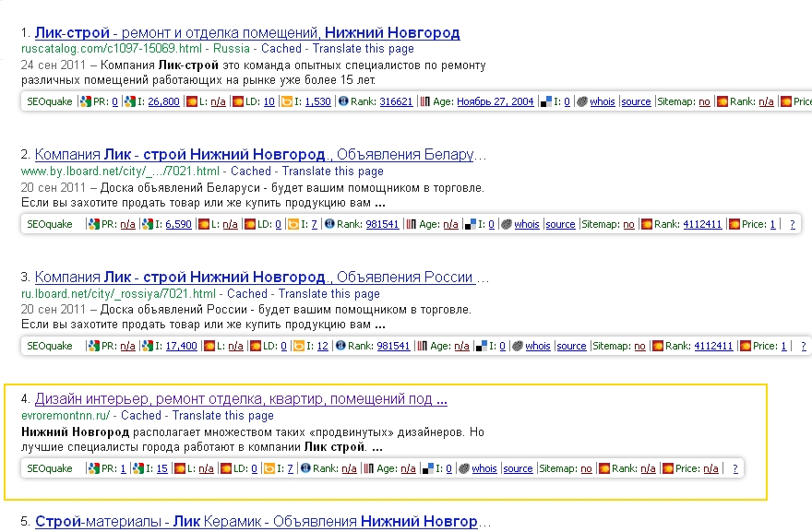Click Google PR icon in evroremontnn.ru SEOquake bar
The image size is (812, 532).
(x=94, y=468)
